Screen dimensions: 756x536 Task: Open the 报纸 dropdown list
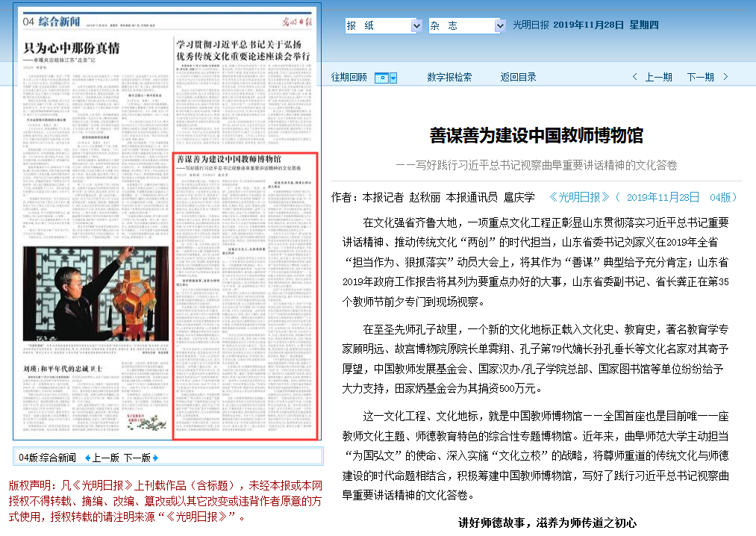click(384, 26)
